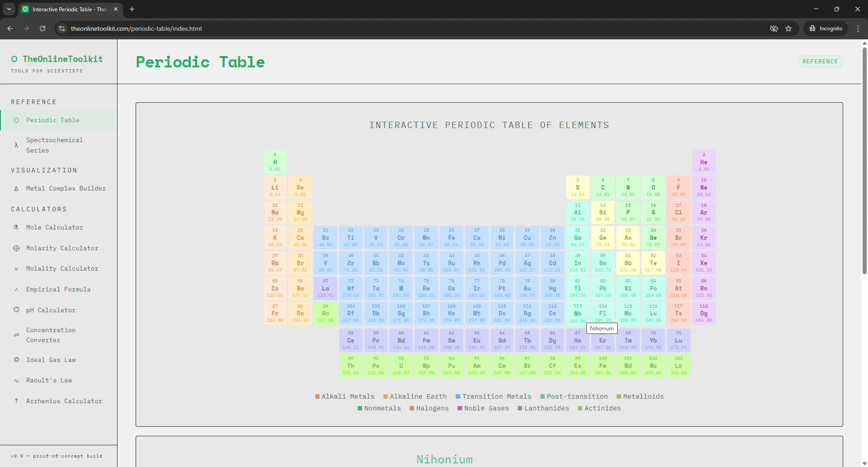Click the Alkali Metals legend swatch
868x467 pixels.
(317, 396)
